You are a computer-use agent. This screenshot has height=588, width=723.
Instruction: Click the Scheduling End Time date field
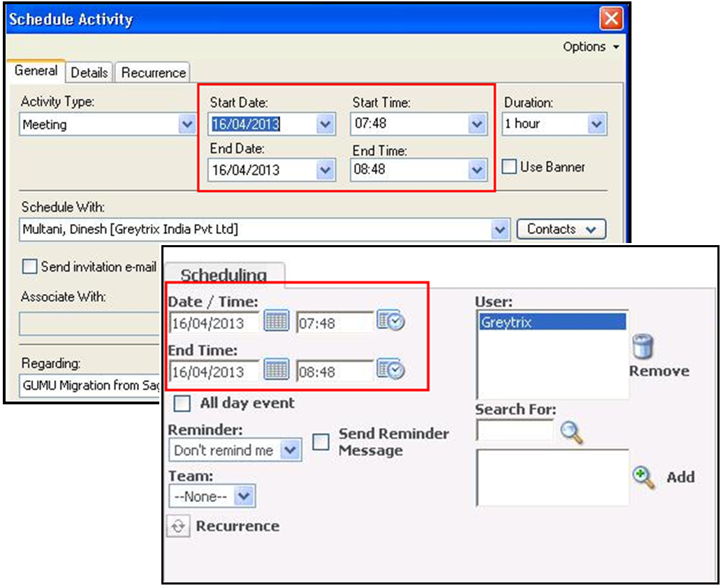(x=215, y=372)
